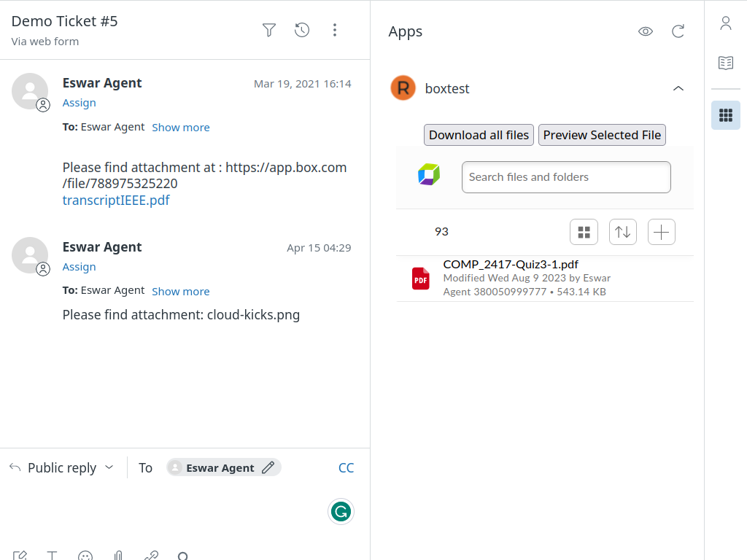
Task: Click the plus add button in Box
Action: pyautogui.click(x=661, y=232)
